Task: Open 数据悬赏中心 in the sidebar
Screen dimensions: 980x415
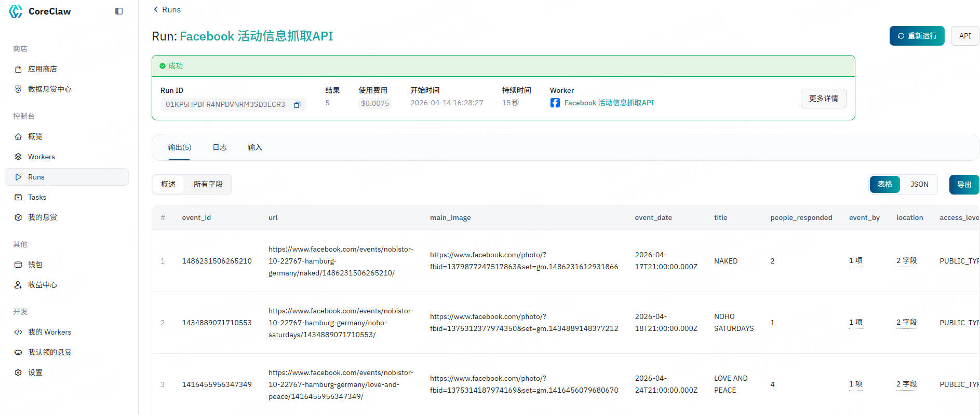Action: 49,89
